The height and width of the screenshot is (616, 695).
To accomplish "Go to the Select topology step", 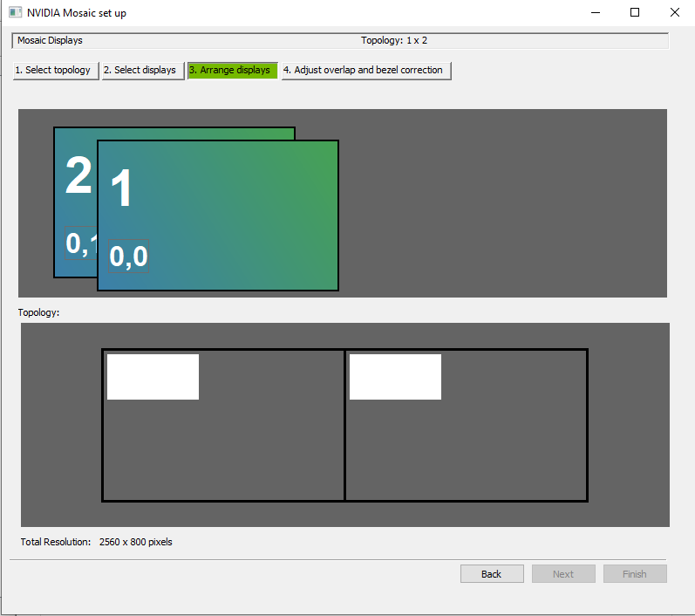I will coord(56,71).
